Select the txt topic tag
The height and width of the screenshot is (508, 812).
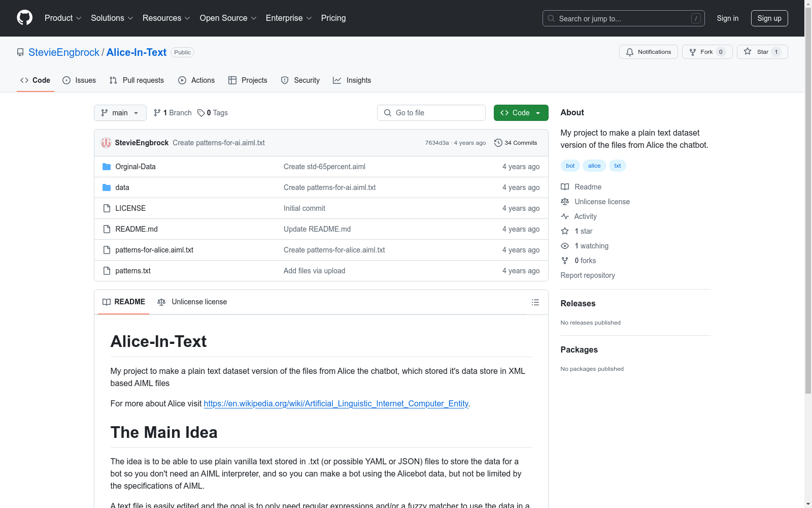(618, 166)
